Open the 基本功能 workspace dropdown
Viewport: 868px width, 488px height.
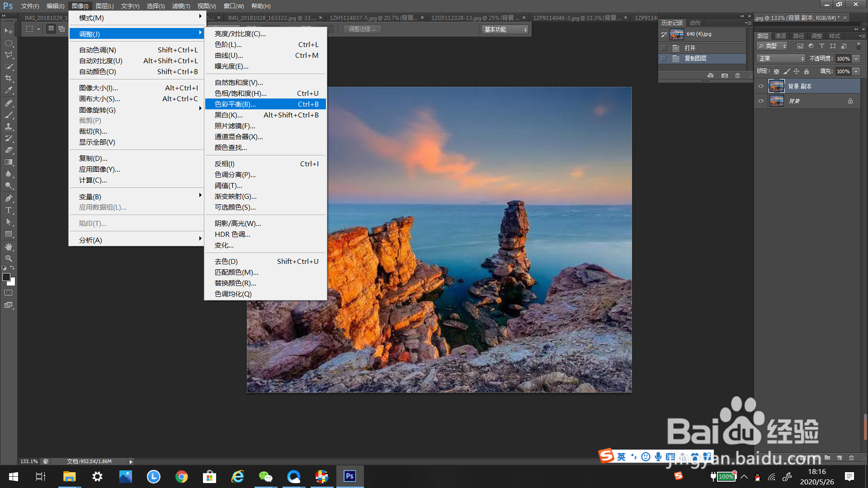(x=505, y=29)
